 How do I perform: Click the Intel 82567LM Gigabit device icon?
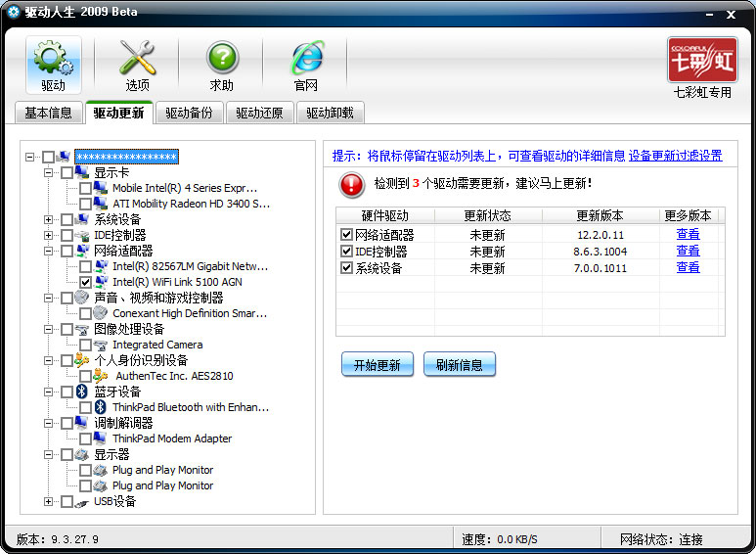[x=102, y=266]
